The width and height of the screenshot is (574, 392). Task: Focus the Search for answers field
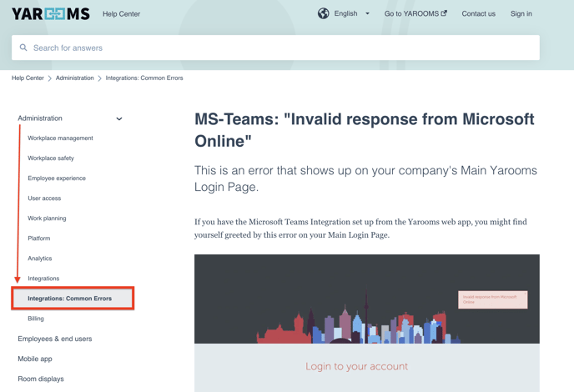click(x=275, y=48)
